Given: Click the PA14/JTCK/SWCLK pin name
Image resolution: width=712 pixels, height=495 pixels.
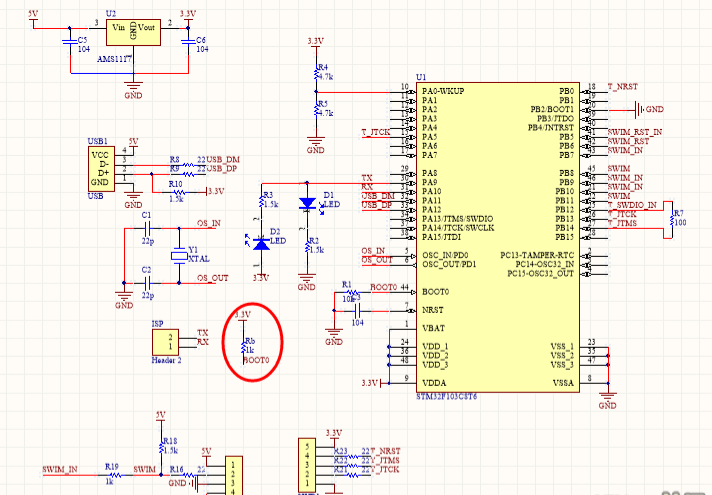Looking at the screenshot, I should tap(458, 228).
